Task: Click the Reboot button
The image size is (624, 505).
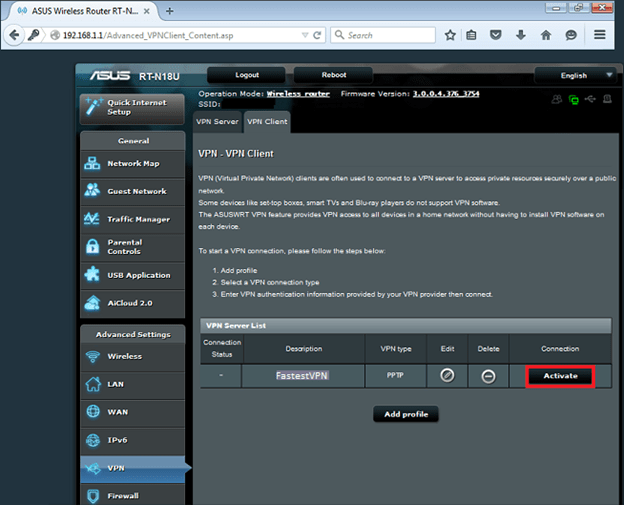Action: coord(333,75)
